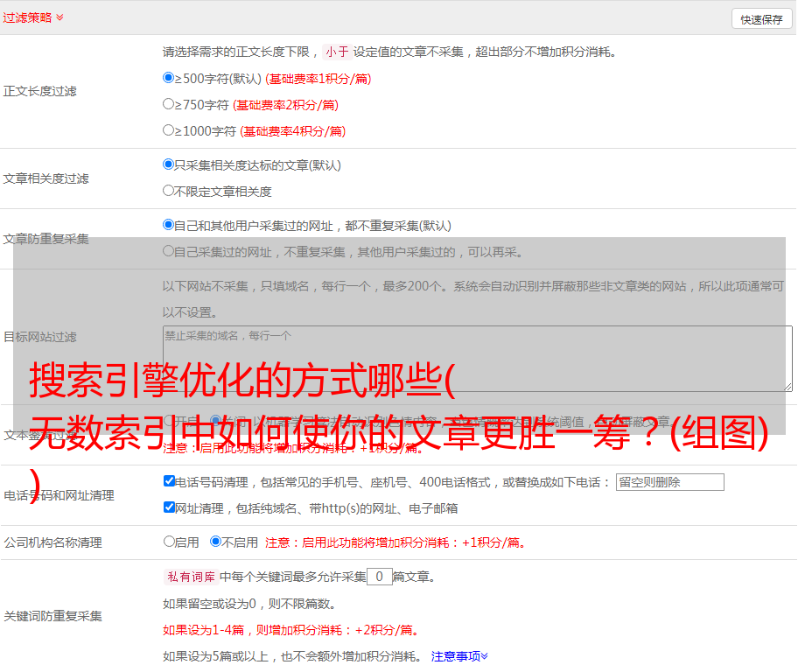Select ≥750字符 length option
The width and height of the screenshot is (798, 672).
click(x=169, y=104)
